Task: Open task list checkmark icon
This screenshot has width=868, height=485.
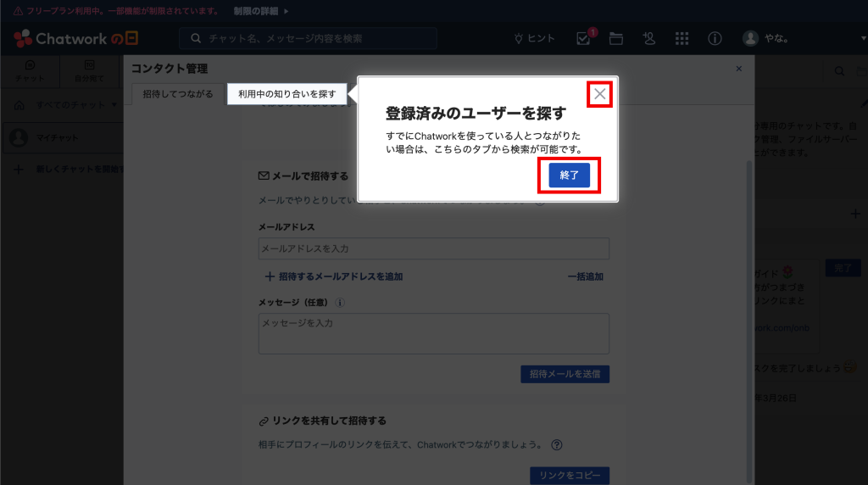Action: [583, 38]
